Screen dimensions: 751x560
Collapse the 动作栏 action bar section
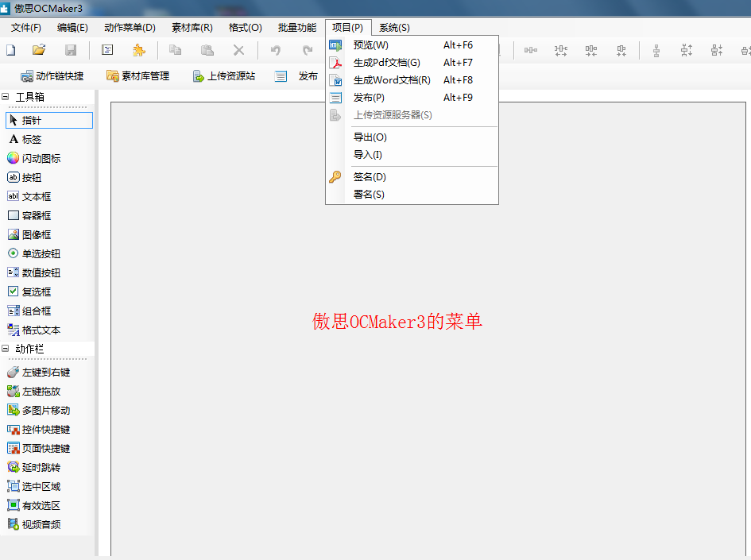[x=6, y=349]
